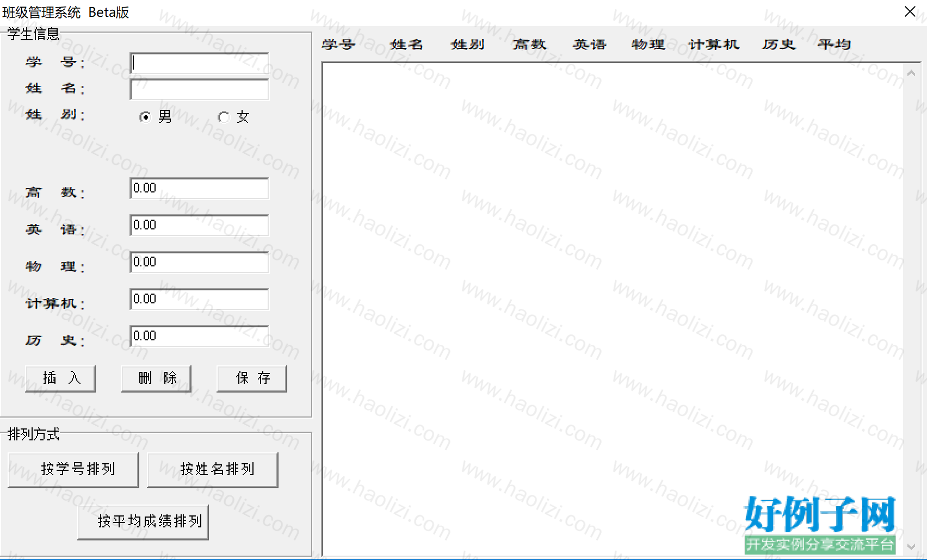Click the 排列方式 group box title
The image size is (927, 560).
(x=33, y=434)
